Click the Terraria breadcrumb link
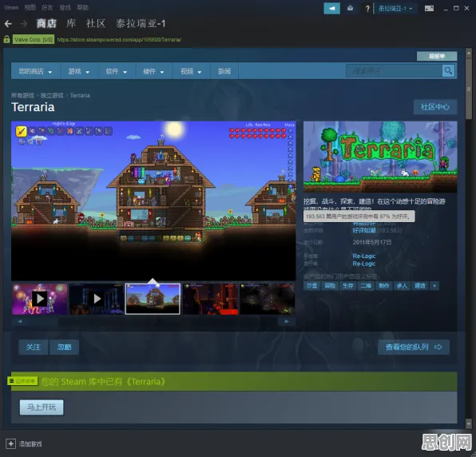 tap(80, 95)
